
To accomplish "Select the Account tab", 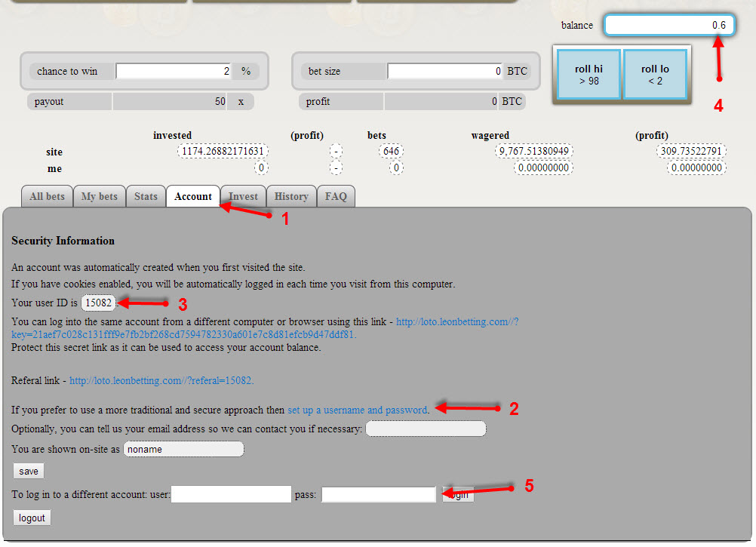I will coord(193,196).
